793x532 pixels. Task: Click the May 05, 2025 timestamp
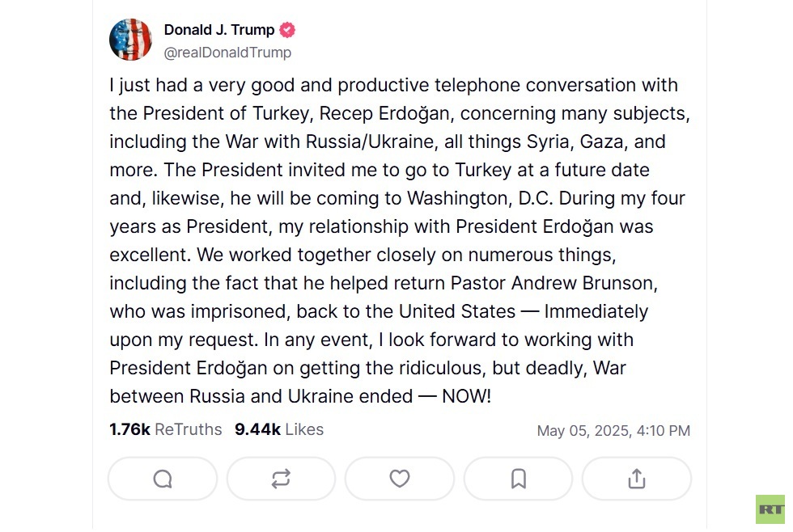click(613, 431)
